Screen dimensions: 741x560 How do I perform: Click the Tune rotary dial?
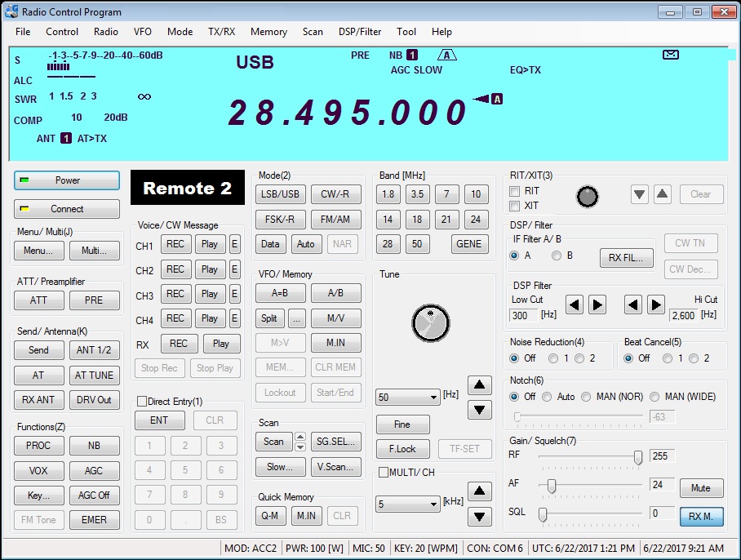point(431,323)
